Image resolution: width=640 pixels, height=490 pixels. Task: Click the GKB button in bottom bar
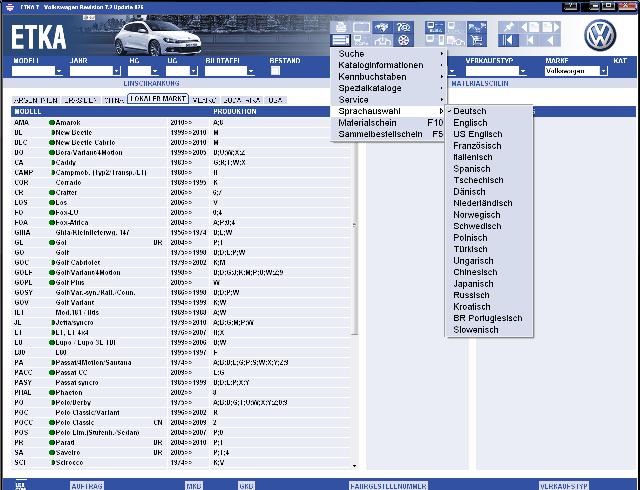pos(247,486)
